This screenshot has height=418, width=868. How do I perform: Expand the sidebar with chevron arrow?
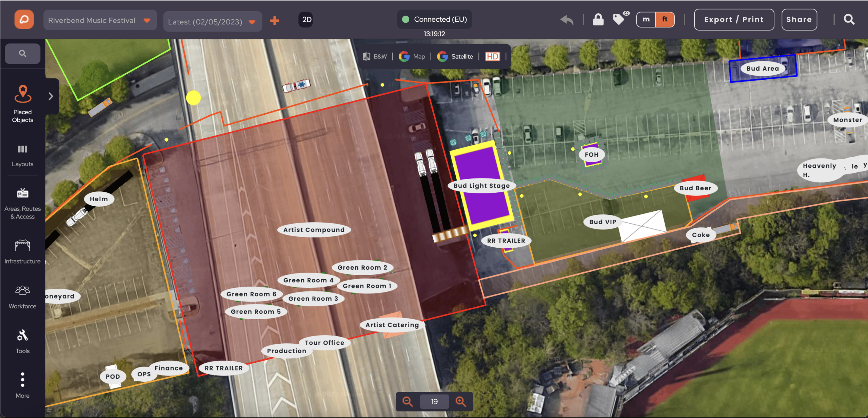point(51,96)
